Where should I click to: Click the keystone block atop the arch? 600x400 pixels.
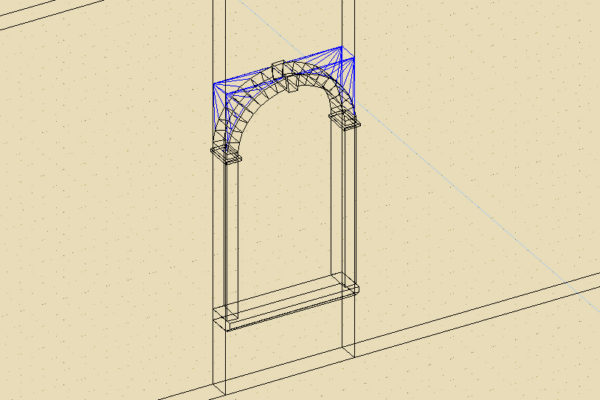(x=284, y=76)
